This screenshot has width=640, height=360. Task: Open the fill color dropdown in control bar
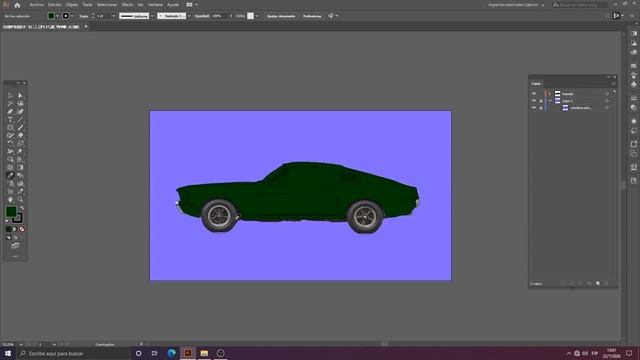coord(58,16)
